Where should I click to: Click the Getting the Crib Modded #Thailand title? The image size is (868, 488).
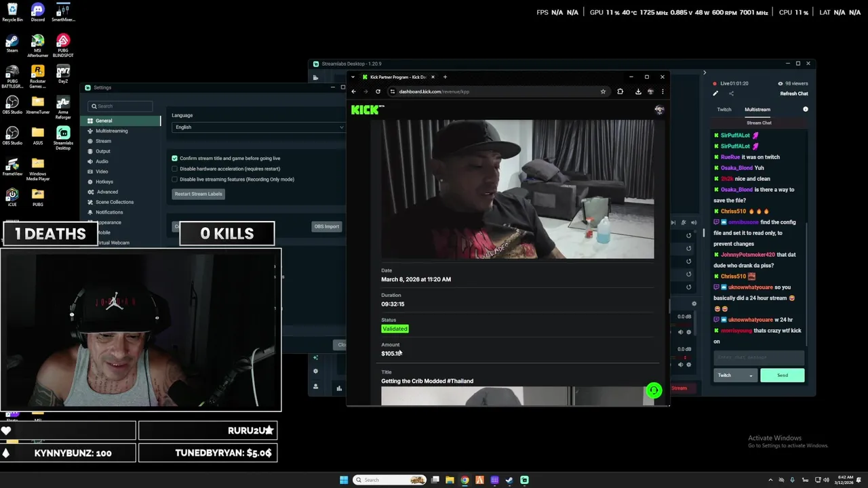pos(427,381)
